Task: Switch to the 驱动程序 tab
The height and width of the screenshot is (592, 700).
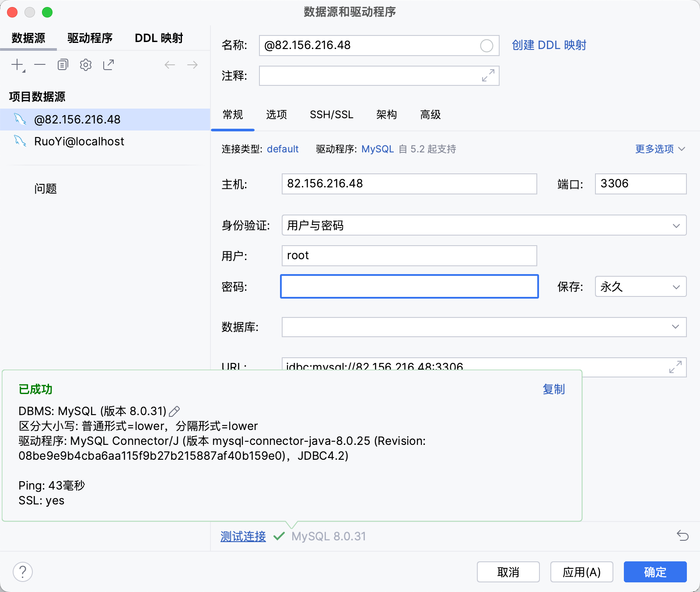Action: pyautogui.click(x=90, y=38)
